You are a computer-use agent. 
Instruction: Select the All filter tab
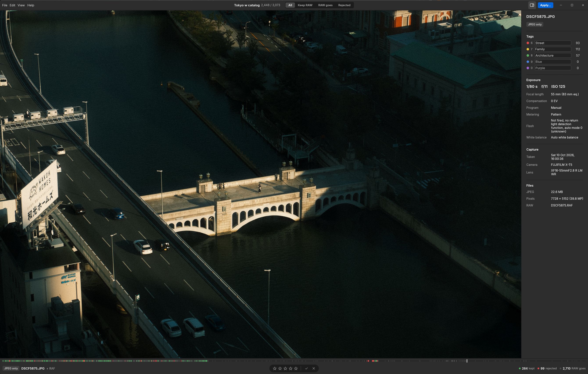click(x=290, y=5)
